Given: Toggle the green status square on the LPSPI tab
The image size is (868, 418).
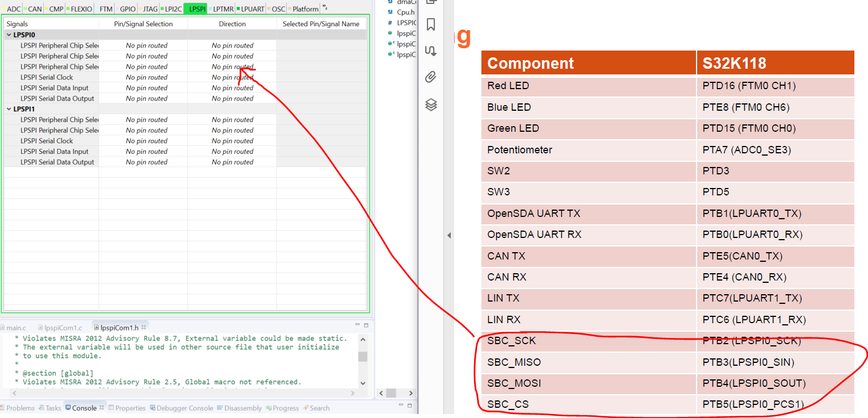Looking at the screenshot, I should (x=187, y=9).
